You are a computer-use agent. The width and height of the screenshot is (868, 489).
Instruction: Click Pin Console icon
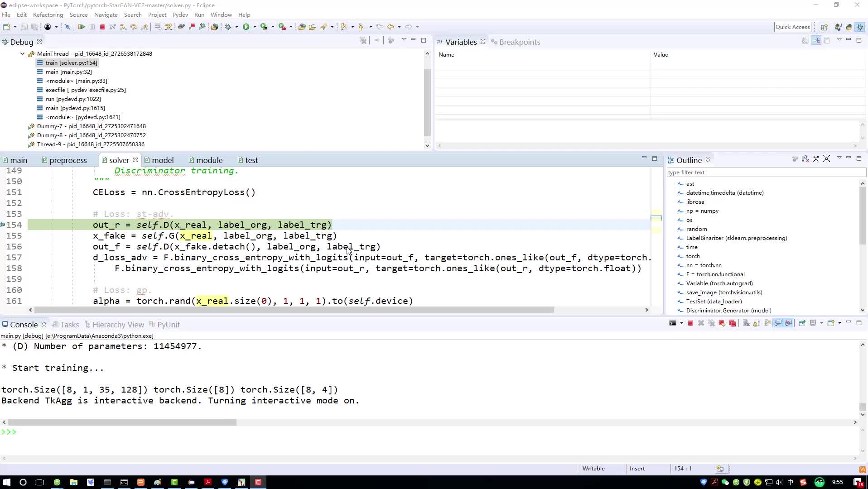tap(802, 323)
